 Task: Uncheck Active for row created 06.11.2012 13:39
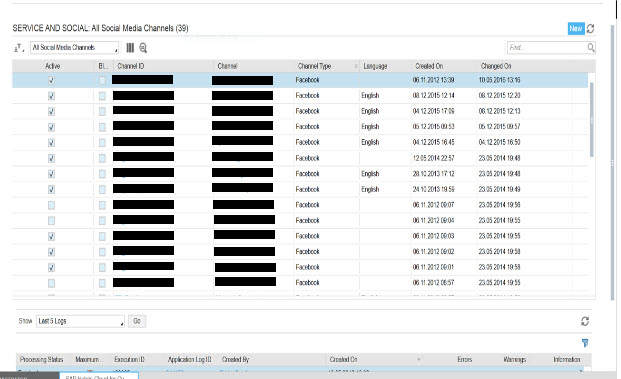click(51, 80)
